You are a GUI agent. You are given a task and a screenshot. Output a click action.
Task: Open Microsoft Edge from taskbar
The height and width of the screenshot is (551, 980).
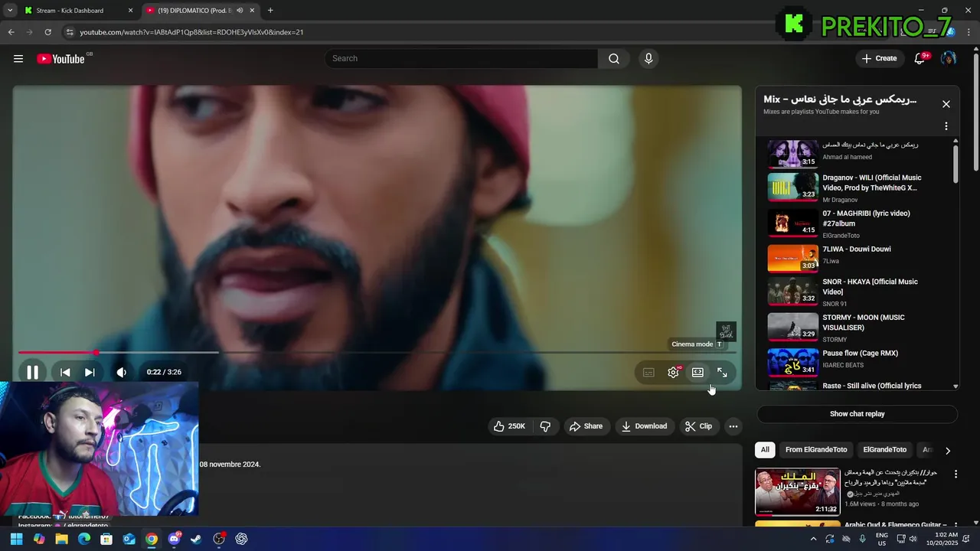pos(84,539)
